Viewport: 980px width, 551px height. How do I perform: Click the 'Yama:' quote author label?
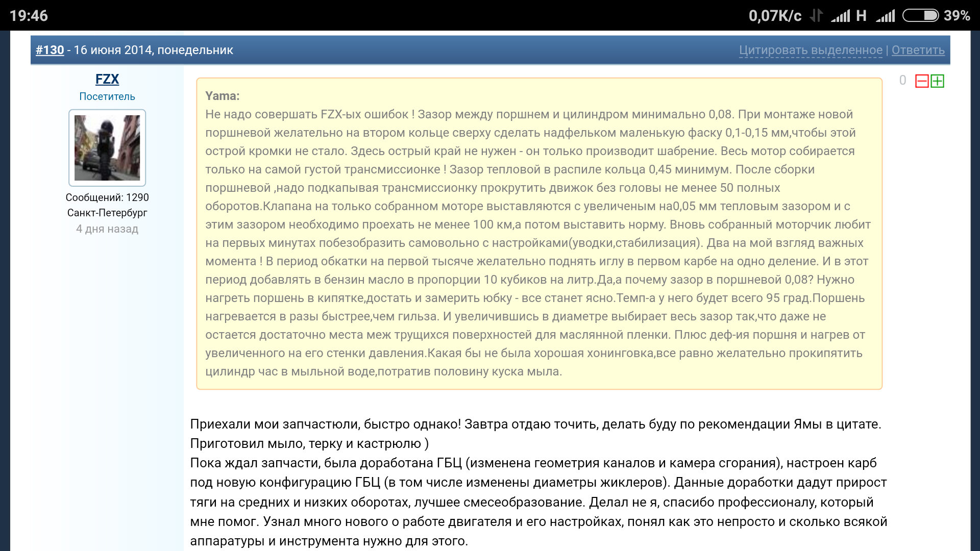223,96
